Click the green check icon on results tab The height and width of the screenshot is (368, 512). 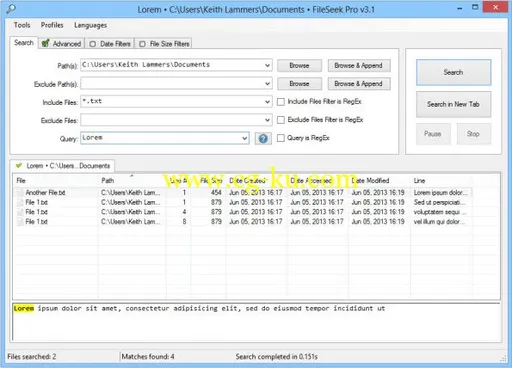(x=19, y=165)
